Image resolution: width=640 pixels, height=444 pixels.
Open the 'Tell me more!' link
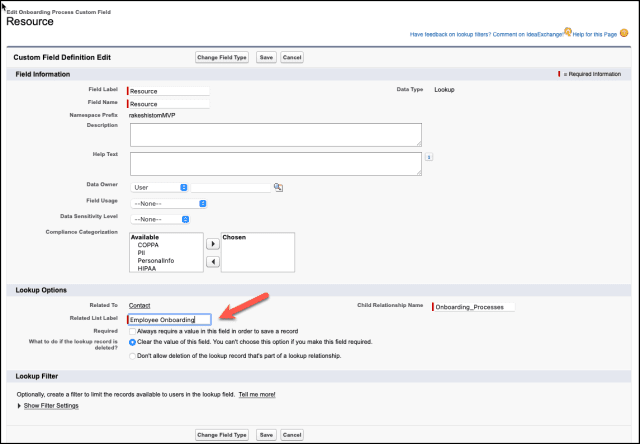point(257,394)
